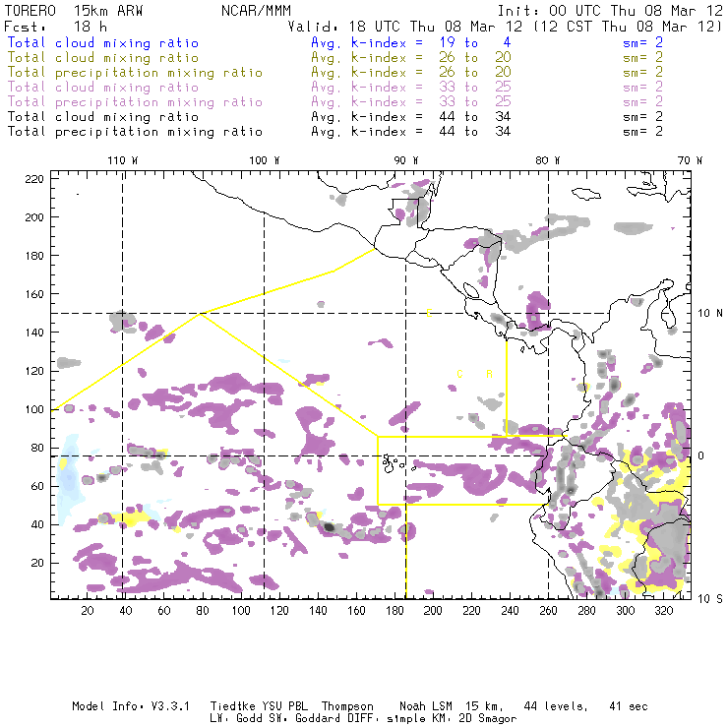The width and height of the screenshot is (728, 728).
Task: Select vertical axis tick label '220'
Action: [x=34, y=179]
